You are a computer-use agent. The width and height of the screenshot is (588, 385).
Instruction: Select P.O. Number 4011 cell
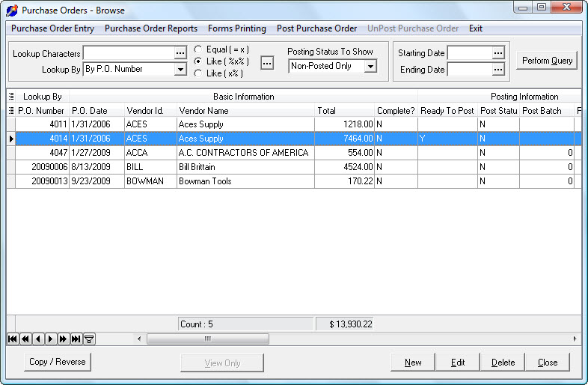click(x=42, y=124)
